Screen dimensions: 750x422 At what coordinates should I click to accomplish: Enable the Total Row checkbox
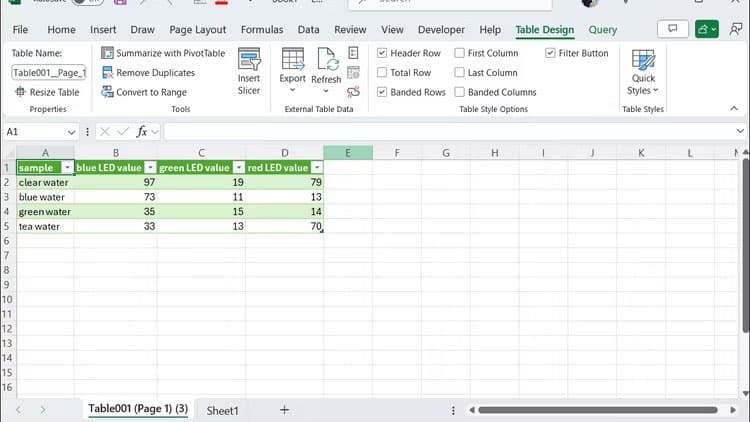[x=383, y=73]
